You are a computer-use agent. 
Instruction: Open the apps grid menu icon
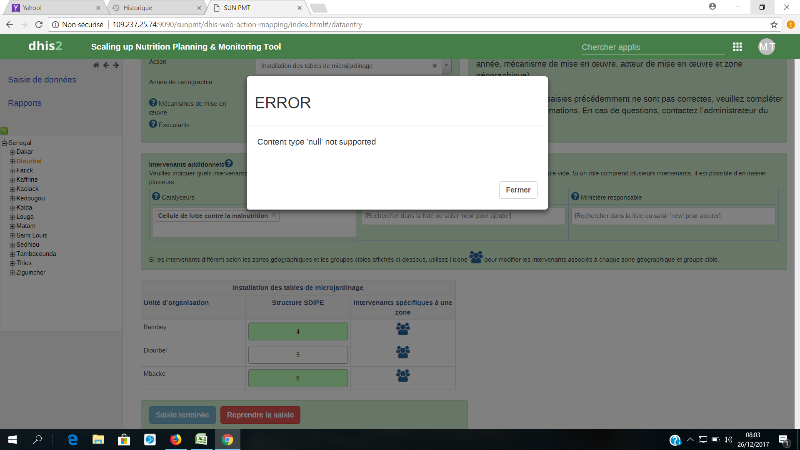coord(737,47)
